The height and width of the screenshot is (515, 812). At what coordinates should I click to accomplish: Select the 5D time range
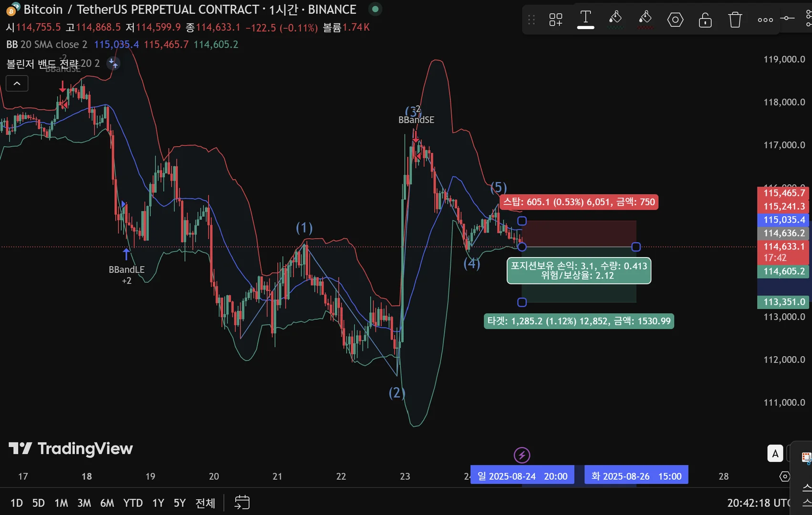[39, 503]
